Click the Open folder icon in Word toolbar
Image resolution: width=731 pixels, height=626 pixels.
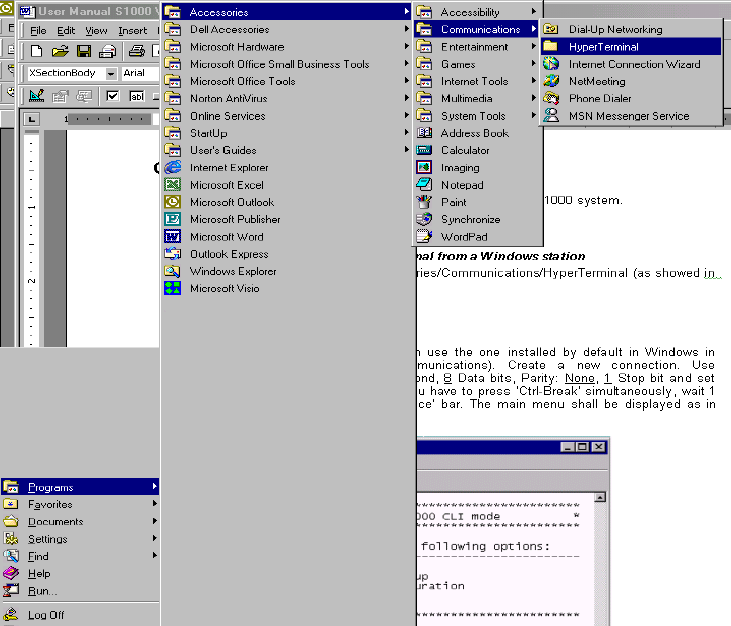(x=60, y=51)
